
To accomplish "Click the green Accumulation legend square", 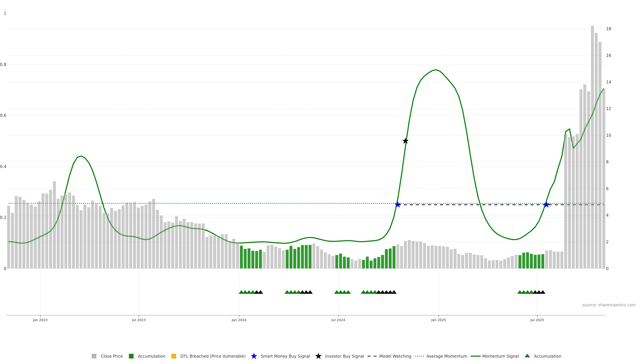I will coord(131,356).
